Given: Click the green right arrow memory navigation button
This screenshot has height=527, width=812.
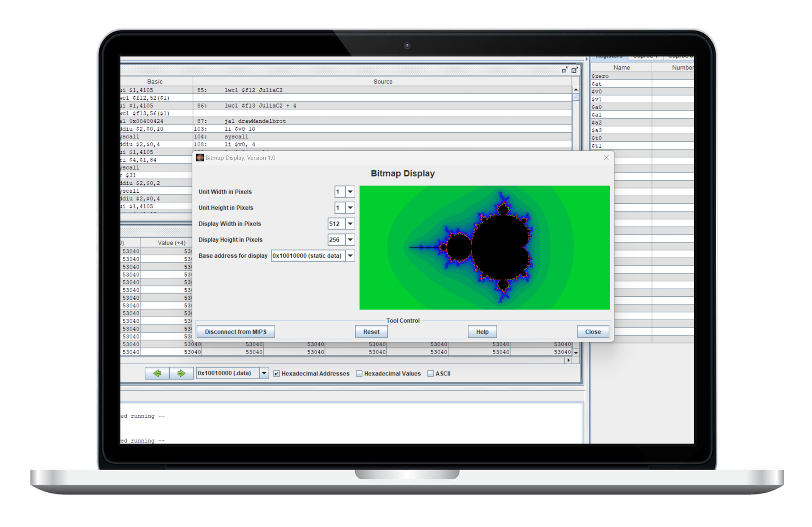Looking at the screenshot, I should (181, 373).
